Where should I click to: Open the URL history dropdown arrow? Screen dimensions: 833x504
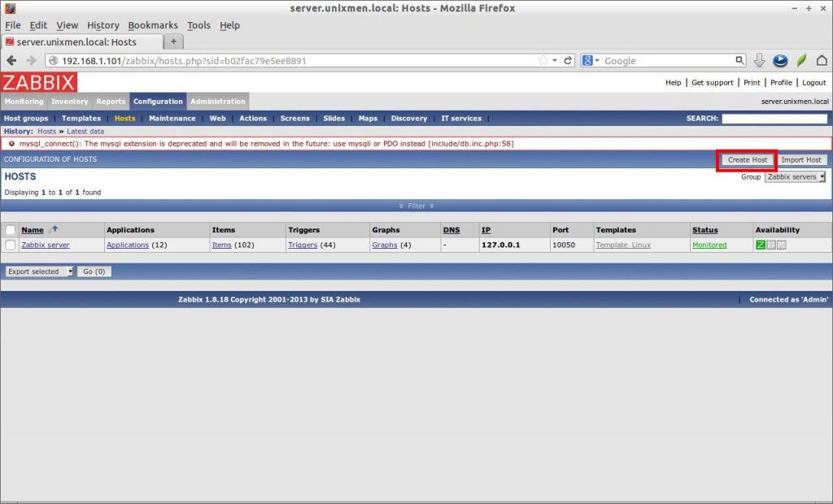[555, 60]
